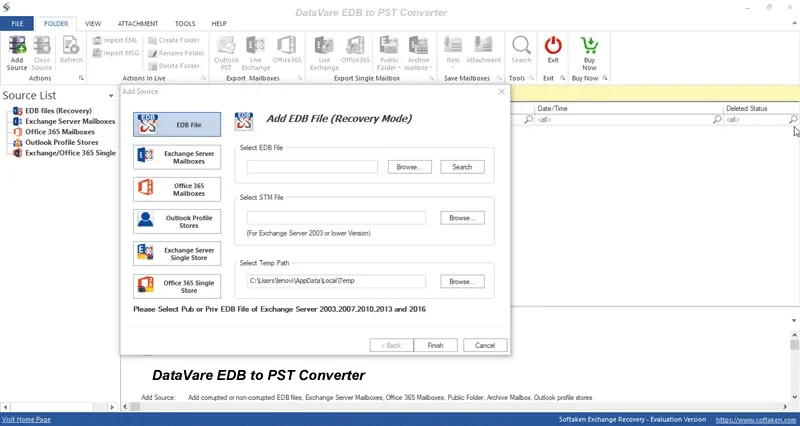800x426 pixels.
Task: Choose Outlook Profile Stores source button
Action: click(x=177, y=221)
